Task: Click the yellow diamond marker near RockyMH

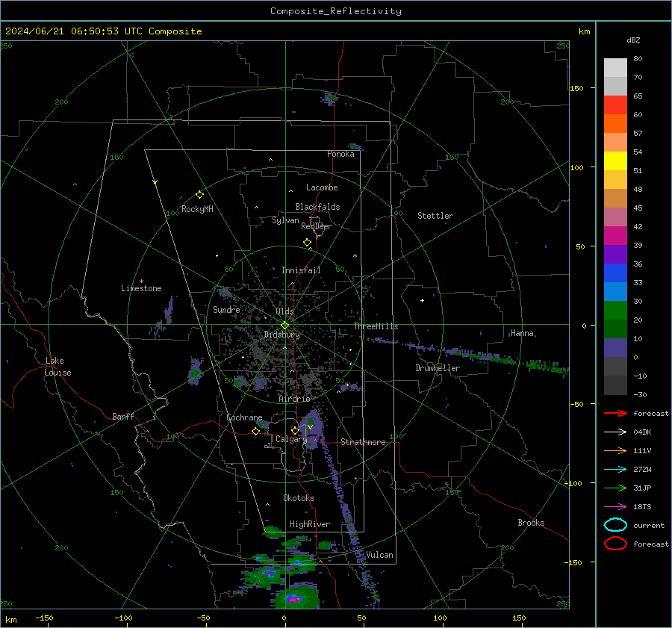Action: [199, 195]
